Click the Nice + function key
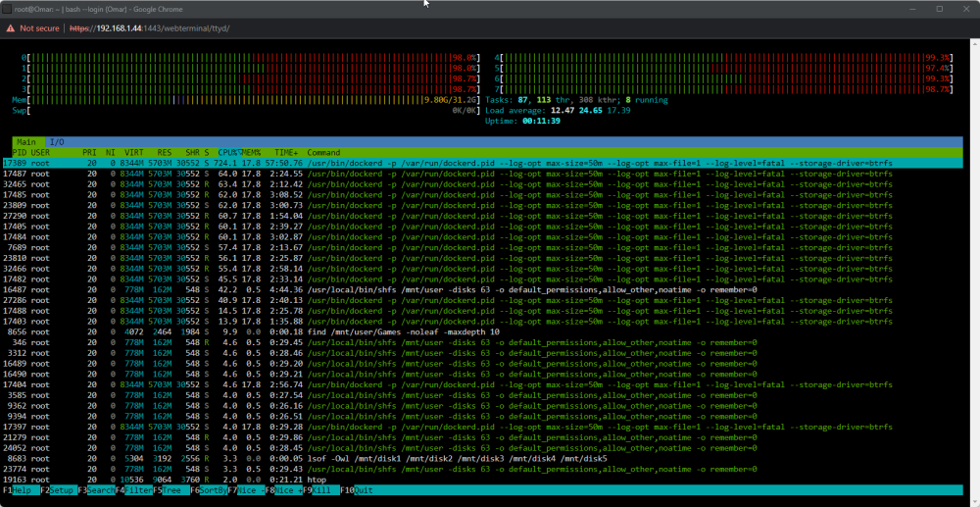Screen dimensions: 980x507 point(284,490)
